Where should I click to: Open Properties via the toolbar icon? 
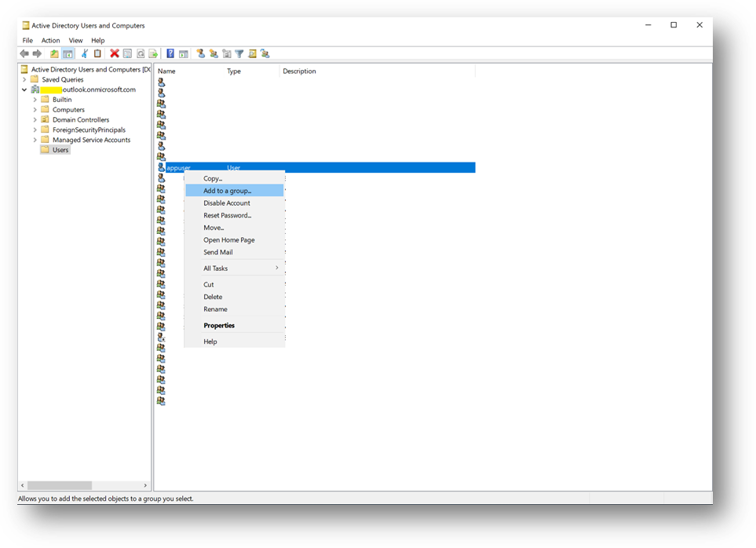pyautogui.click(x=127, y=53)
